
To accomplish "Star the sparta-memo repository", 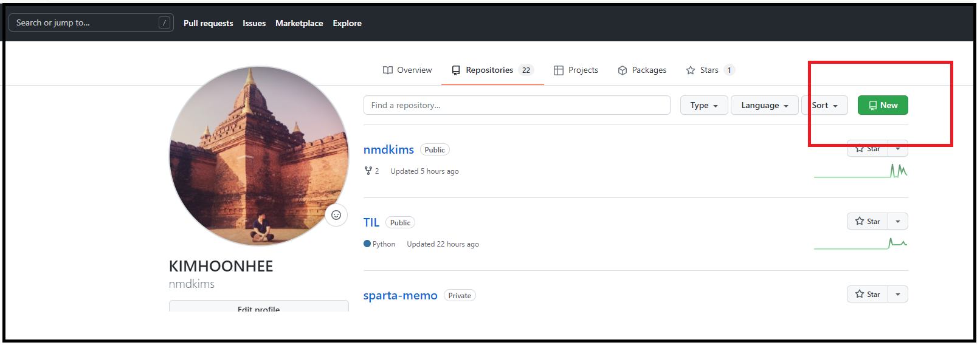I will click(868, 294).
